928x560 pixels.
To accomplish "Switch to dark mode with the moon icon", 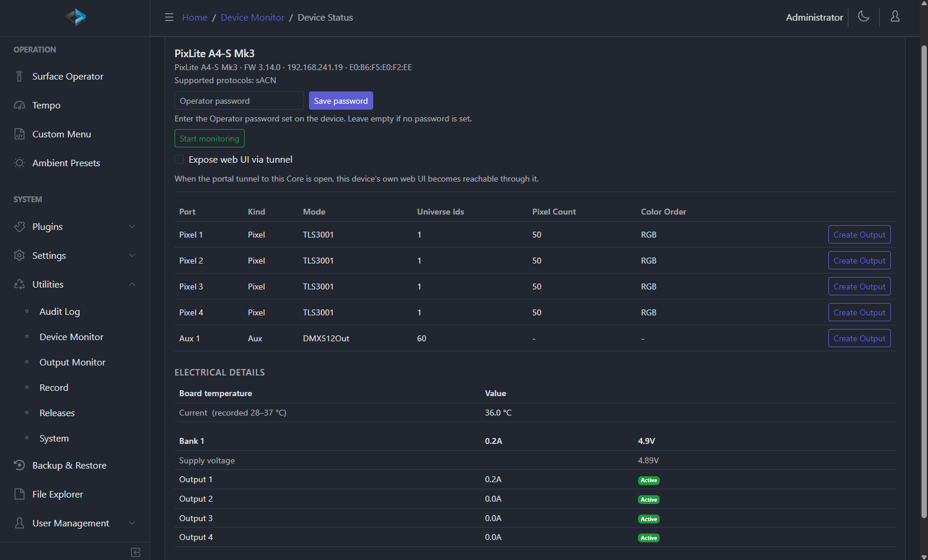I will (x=864, y=17).
